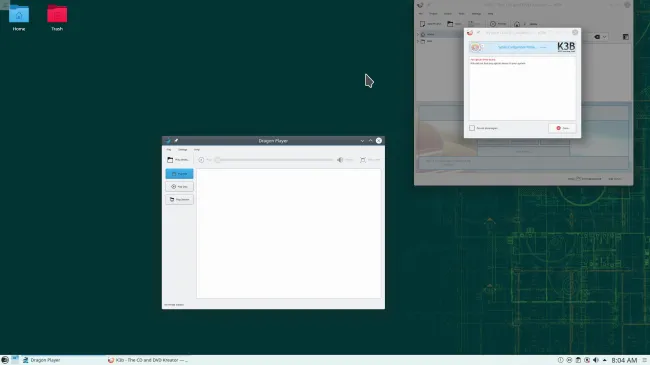
Task: Expand the second folder tree item in K3b sidebar
Action: [x=418, y=41]
